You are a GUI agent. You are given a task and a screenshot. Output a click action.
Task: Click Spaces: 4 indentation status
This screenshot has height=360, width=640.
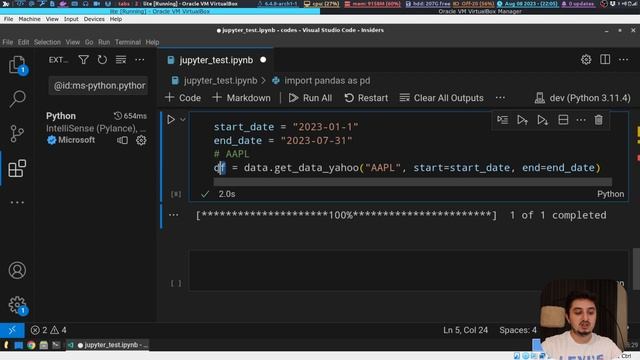click(518, 330)
